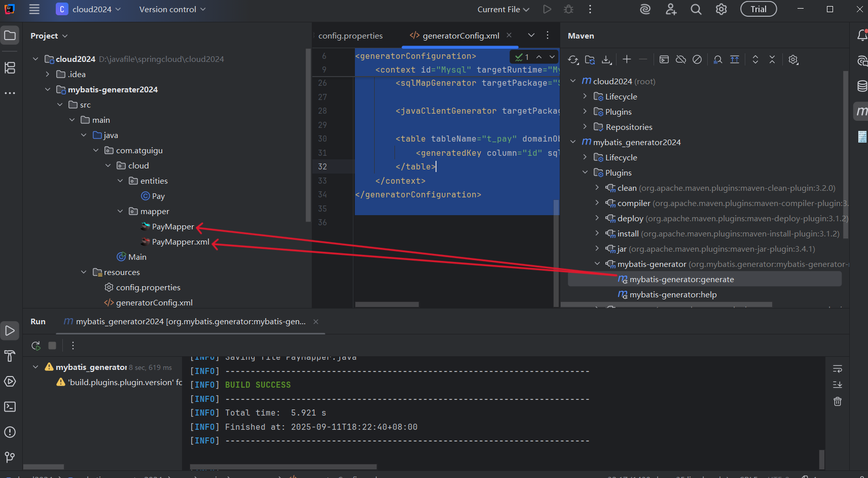Open the Problems tool window
Image resolution: width=868 pixels, height=478 pixels.
point(10,432)
